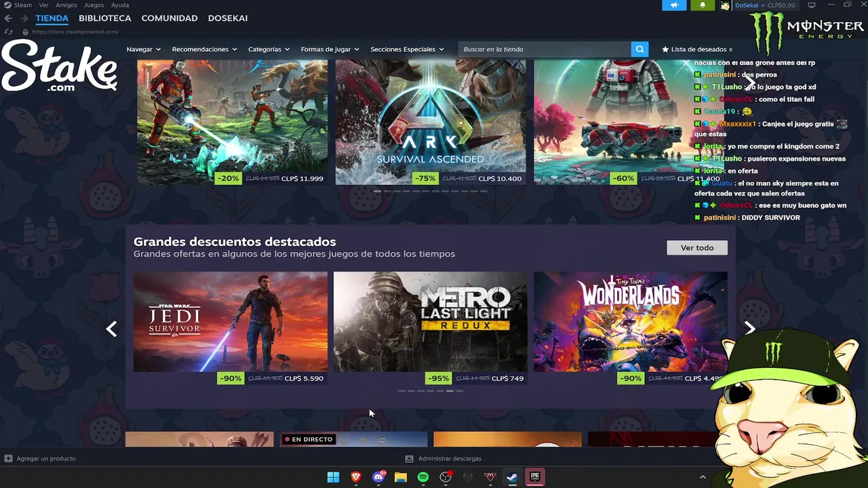Screen dimensions: 868x488
Task: Click Ver todo button
Action: [697, 247]
